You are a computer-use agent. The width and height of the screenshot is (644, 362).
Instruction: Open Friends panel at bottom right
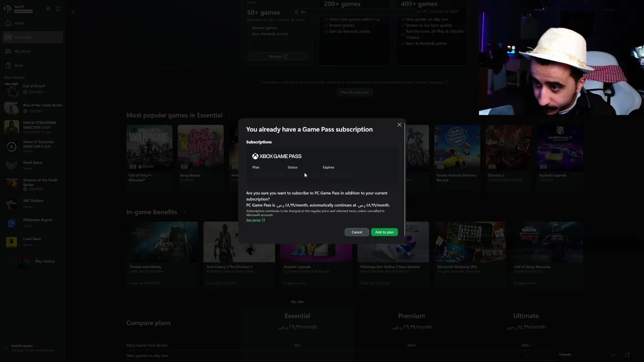click(x=565, y=355)
